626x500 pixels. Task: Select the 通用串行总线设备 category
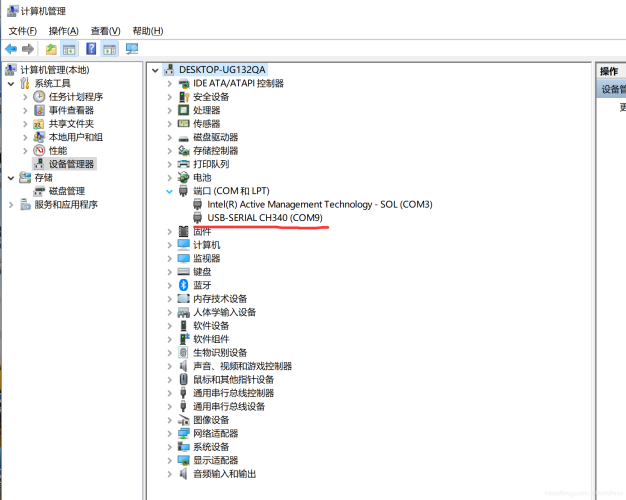(x=229, y=407)
